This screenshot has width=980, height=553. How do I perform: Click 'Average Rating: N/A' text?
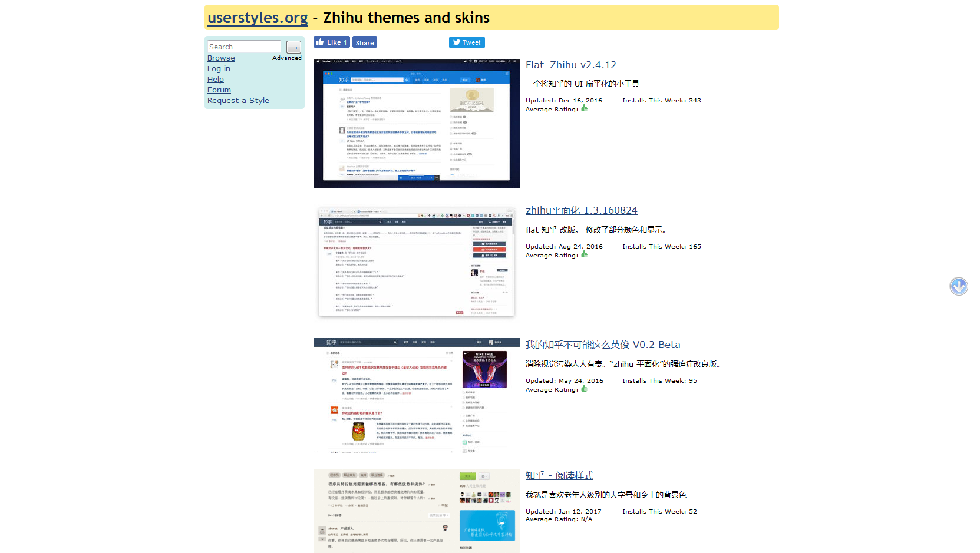[559, 519]
